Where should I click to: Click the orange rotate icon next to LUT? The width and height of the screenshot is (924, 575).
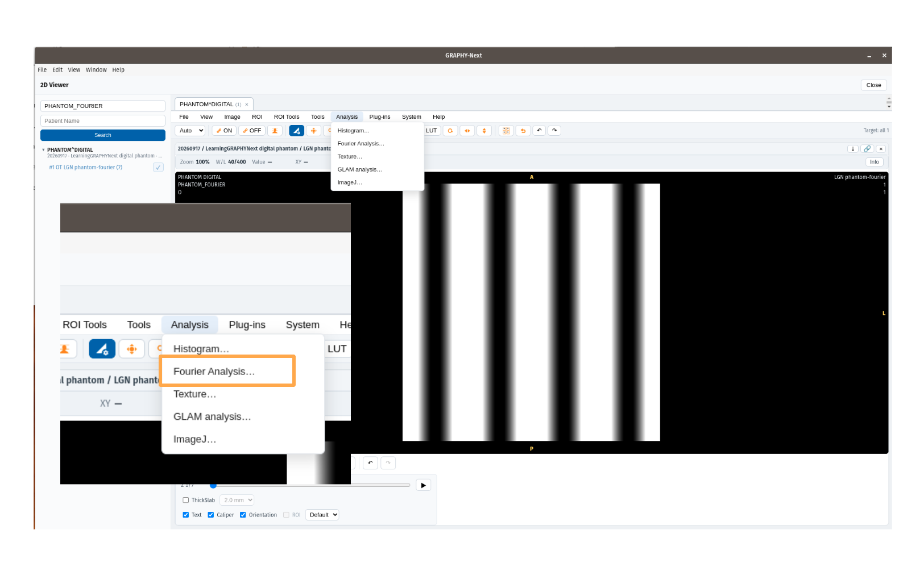[450, 131]
